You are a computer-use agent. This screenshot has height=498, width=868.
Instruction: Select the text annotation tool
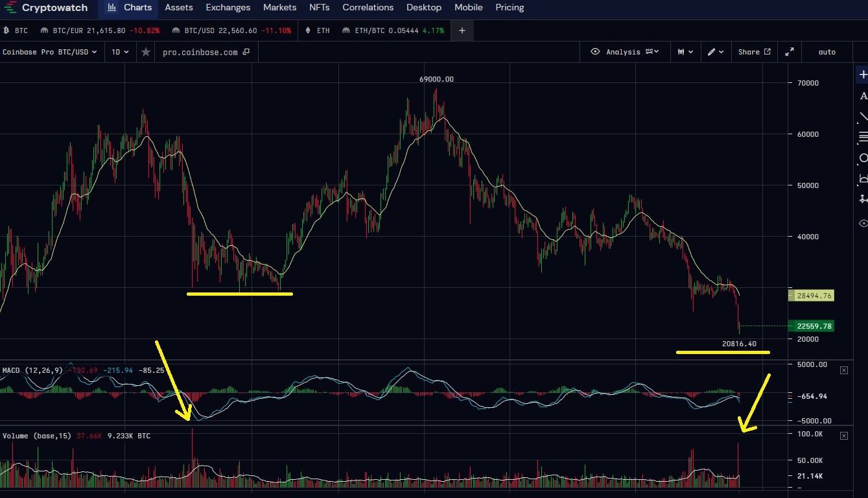click(863, 96)
